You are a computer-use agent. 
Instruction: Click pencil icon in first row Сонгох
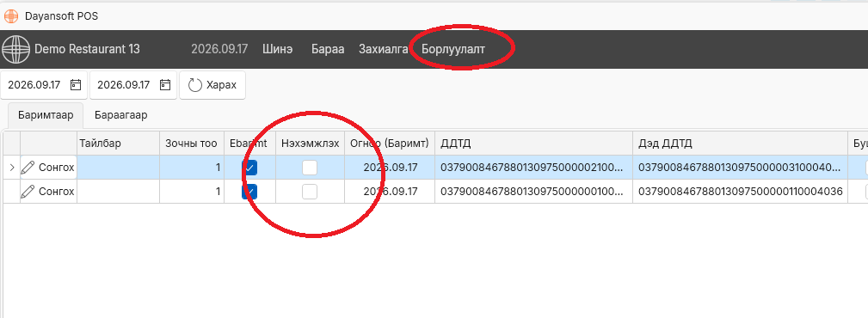28,167
